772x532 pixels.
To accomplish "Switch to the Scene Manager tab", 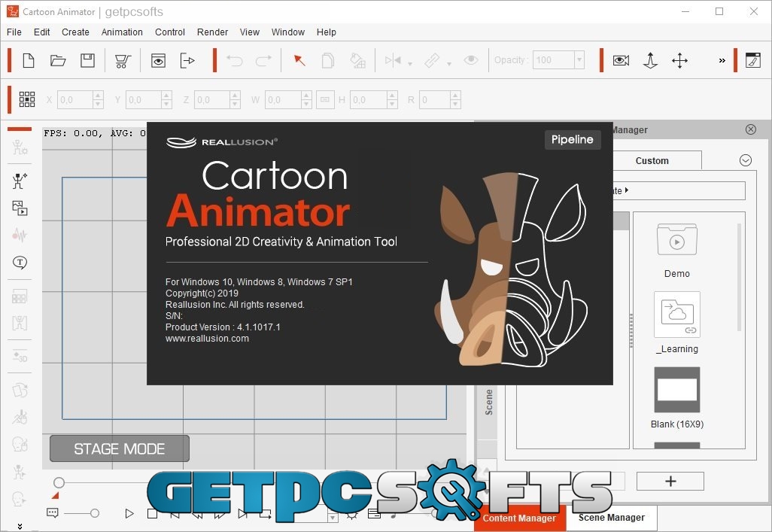I will [x=612, y=518].
